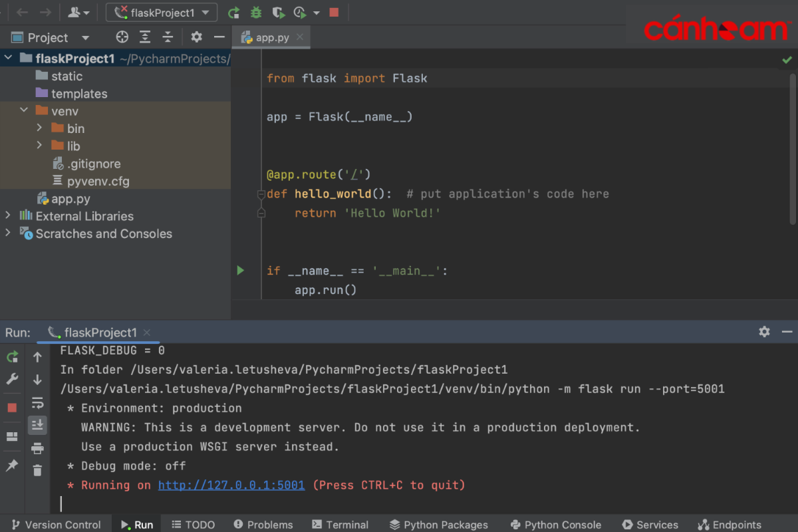Open the Project panel gear options
The height and width of the screenshot is (532, 798).
click(x=196, y=37)
